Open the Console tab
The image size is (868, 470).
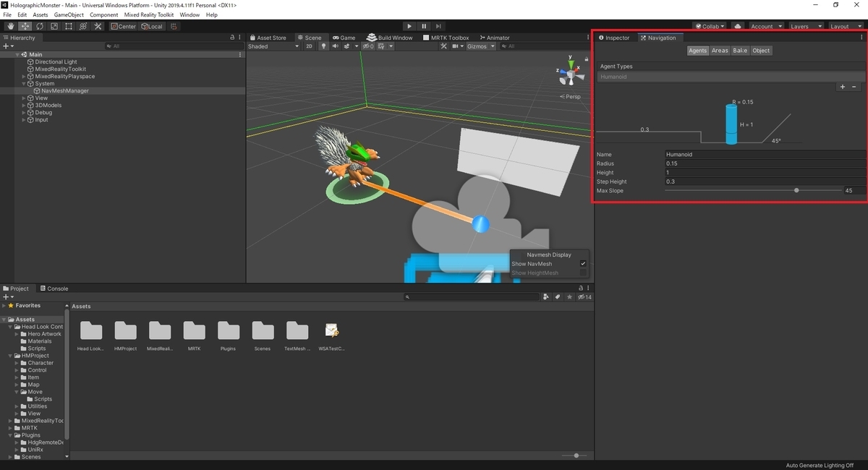tap(54, 289)
